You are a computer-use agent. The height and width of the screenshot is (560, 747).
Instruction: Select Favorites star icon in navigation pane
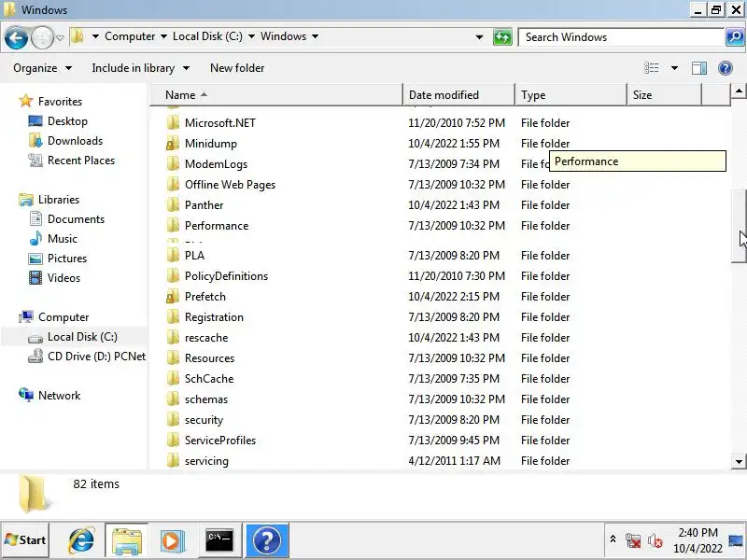tap(26, 101)
